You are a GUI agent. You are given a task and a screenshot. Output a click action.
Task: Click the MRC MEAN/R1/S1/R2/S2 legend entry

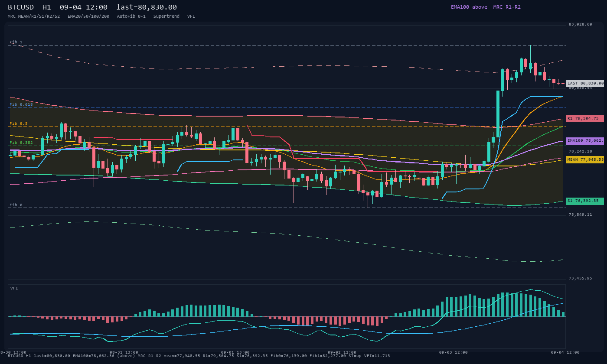click(x=34, y=16)
